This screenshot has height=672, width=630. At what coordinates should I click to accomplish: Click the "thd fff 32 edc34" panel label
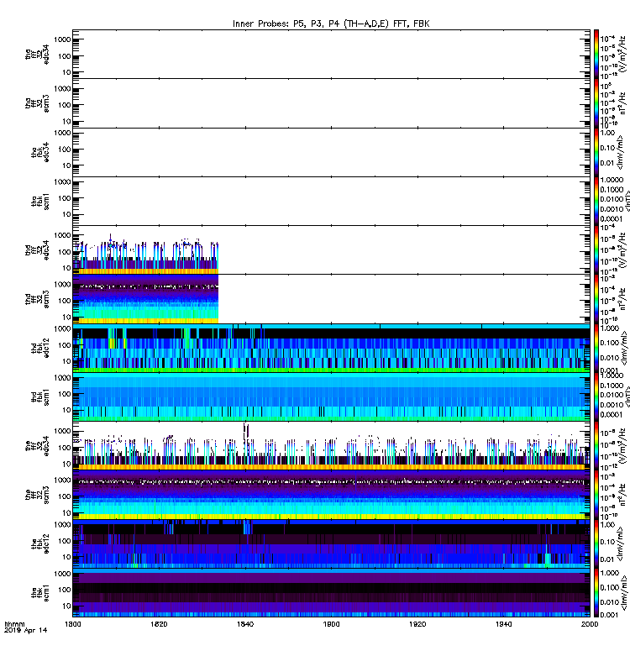coord(37,249)
